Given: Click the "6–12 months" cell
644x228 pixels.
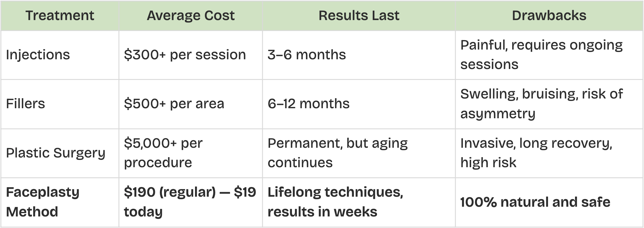Looking at the screenshot, I should point(308,104).
